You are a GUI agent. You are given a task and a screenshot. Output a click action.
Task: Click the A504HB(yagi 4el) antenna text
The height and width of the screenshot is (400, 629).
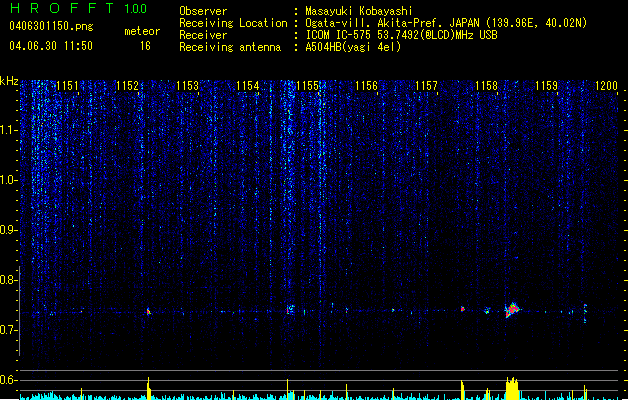point(353,47)
